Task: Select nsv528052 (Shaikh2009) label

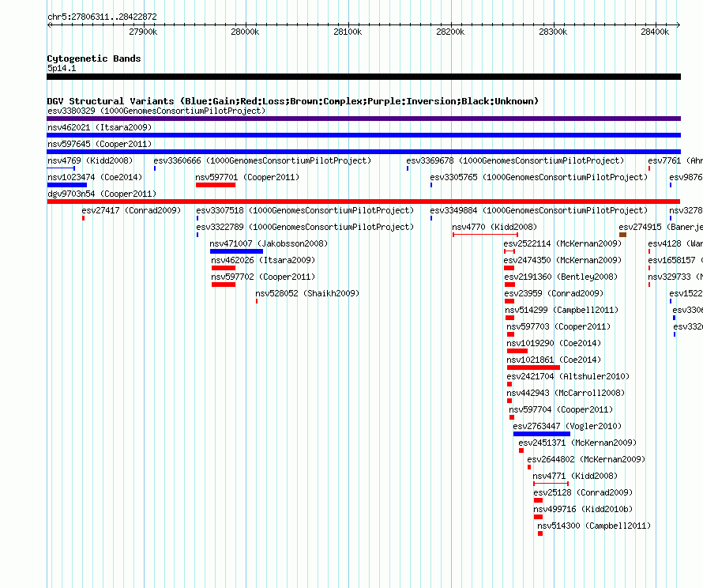Action: click(x=307, y=293)
